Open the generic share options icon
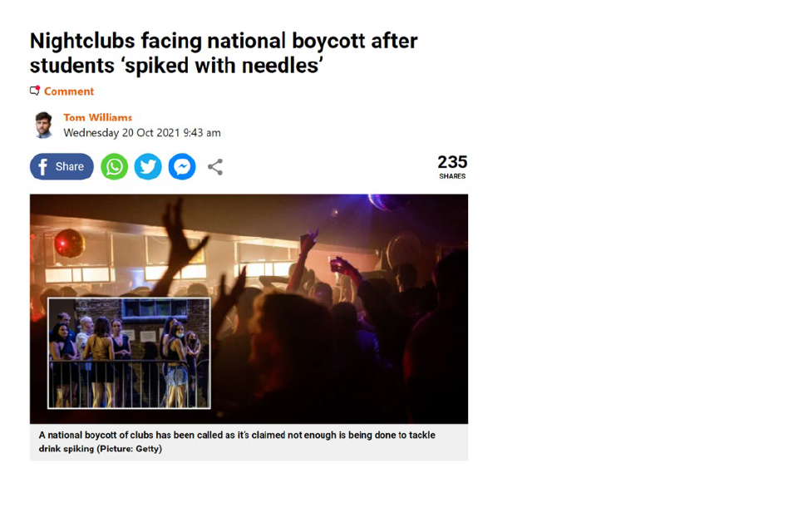Screen dimensions: 798x532 coord(215,166)
